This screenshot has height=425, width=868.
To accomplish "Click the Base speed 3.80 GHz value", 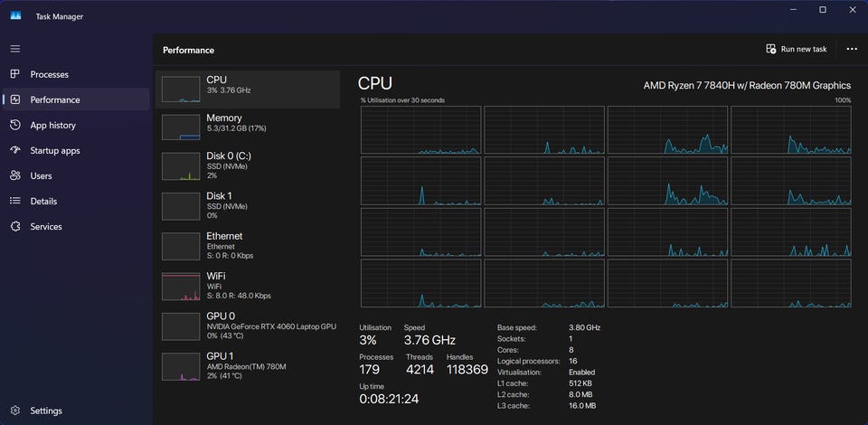I will [x=585, y=327].
